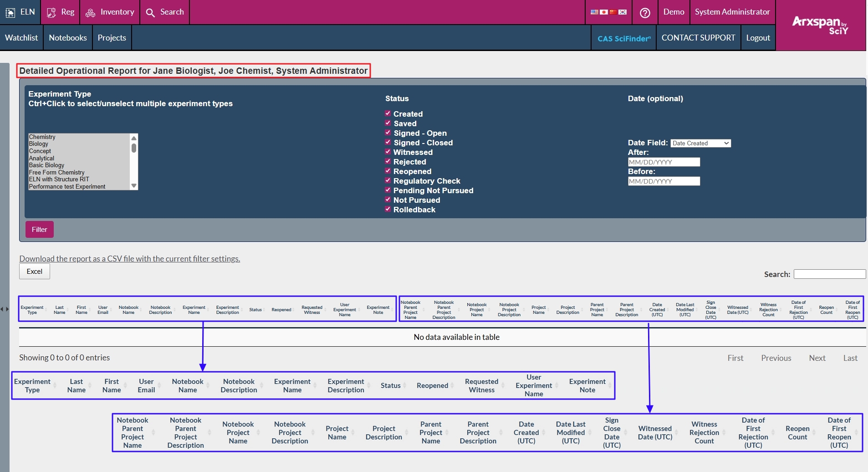Uncheck the Rejected status checkbox
Screen dimensions: 868x472
(x=388, y=161)
